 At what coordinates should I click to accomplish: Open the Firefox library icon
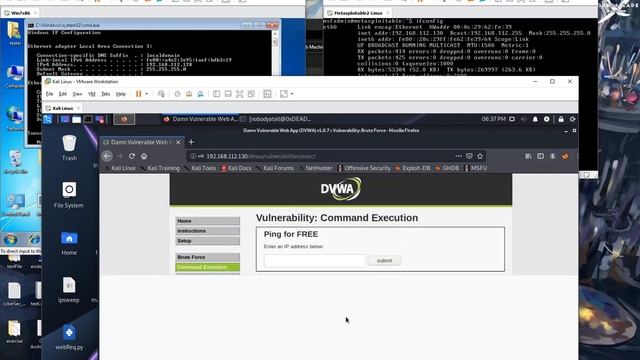(529, 156)
